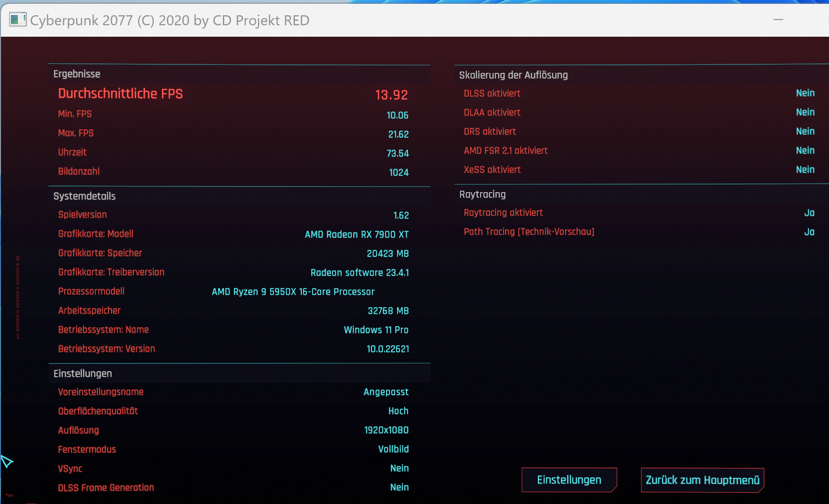Click the Min. FPS value 10.06

tap(398, 115)
